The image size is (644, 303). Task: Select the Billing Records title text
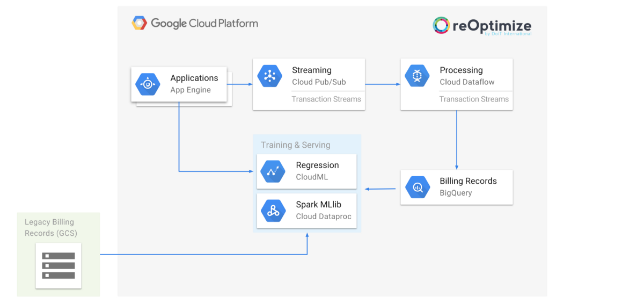pyautogui.click(x=469, y=181)
